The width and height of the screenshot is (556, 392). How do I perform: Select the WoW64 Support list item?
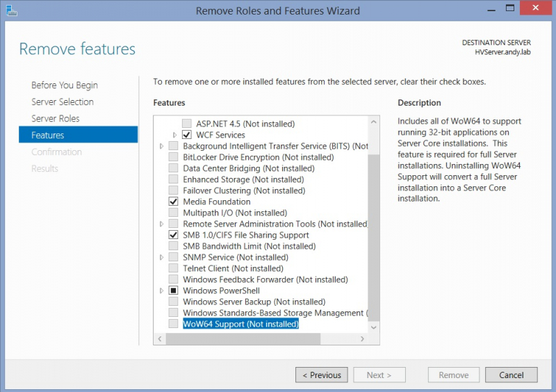240,324
